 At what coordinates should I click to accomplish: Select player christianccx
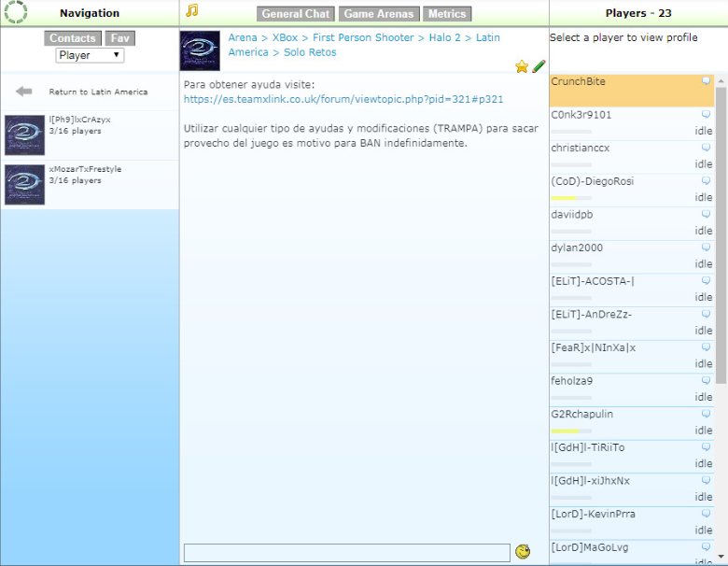point(632,158)
